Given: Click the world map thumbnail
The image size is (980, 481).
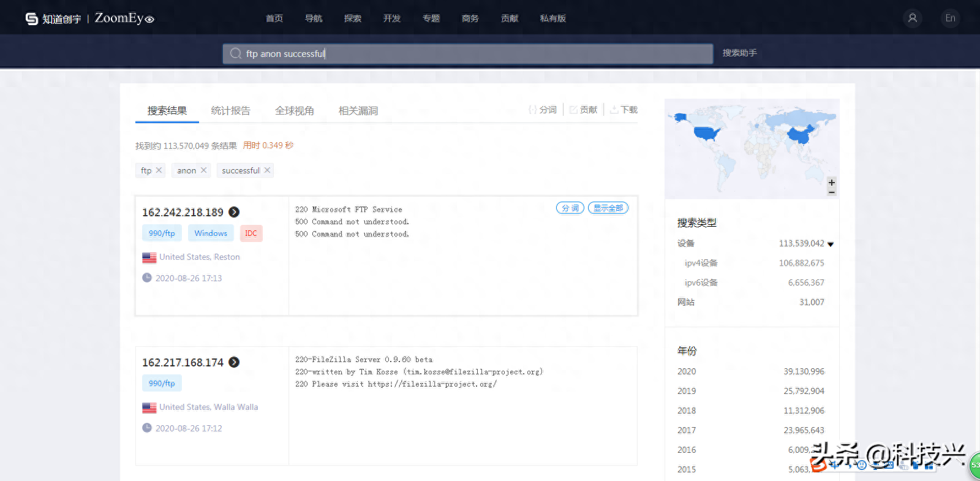Looking at the screenshot, I should coord(752,148).
